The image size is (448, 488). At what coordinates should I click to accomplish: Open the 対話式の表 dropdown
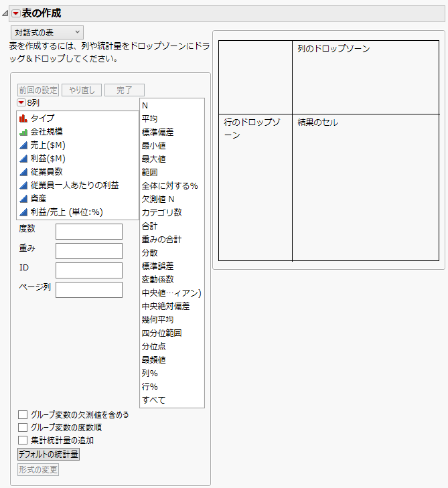(47, 32)
